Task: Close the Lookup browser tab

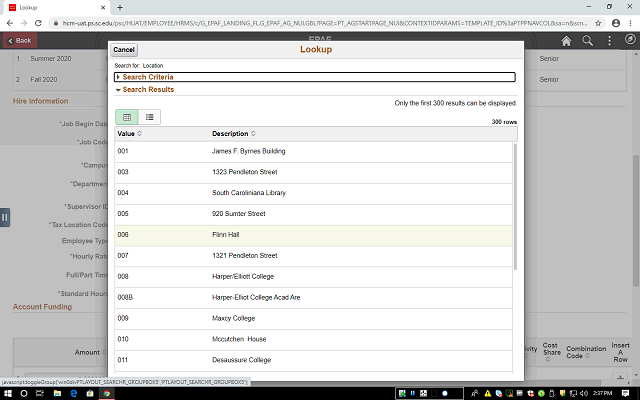Action: click(103, 7)
